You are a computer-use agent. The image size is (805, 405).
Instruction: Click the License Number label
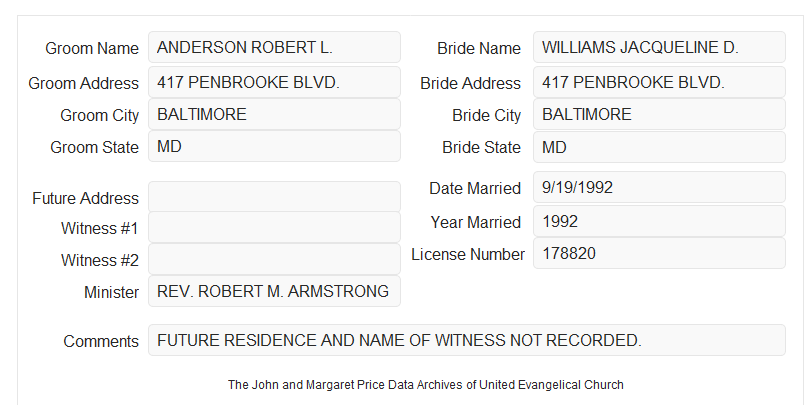(468, 255)
